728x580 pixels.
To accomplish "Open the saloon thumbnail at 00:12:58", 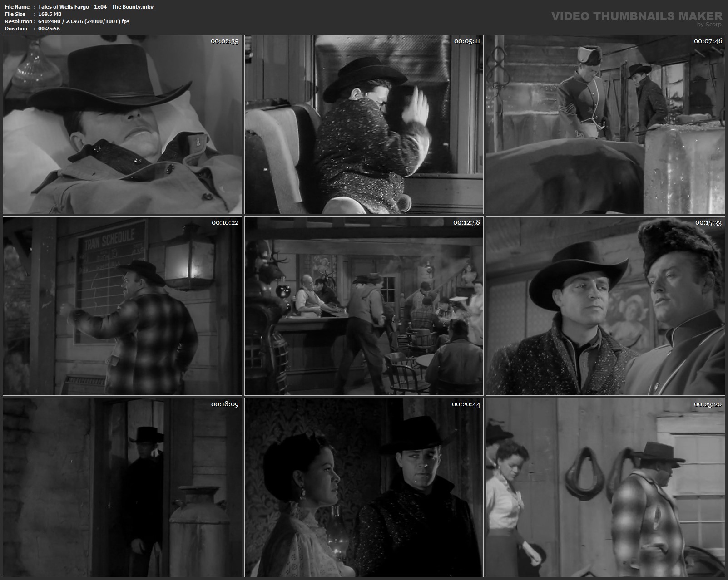I will [x=364, y=306].
